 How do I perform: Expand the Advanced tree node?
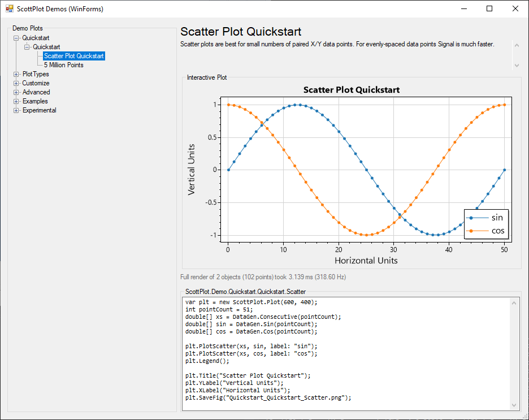[16, 92]
